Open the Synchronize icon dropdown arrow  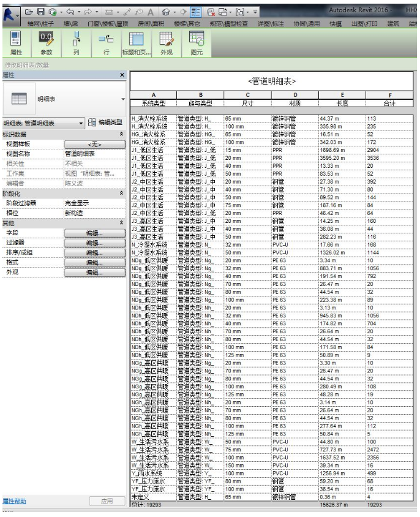point(61,12)
